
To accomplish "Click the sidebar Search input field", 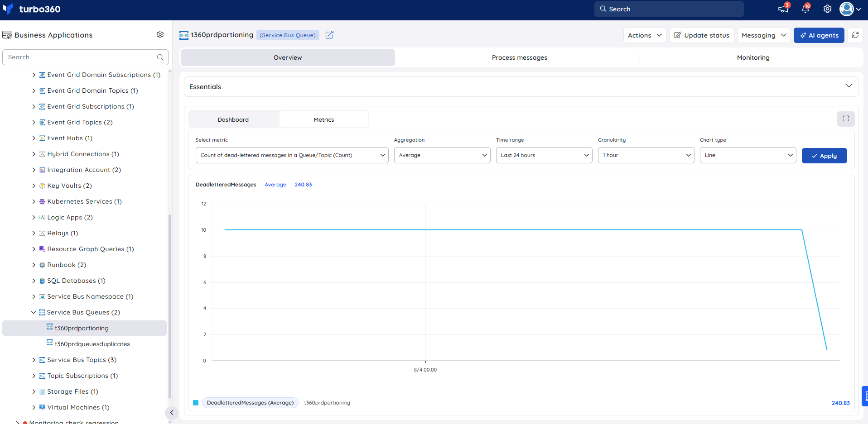I will [85, 57].
